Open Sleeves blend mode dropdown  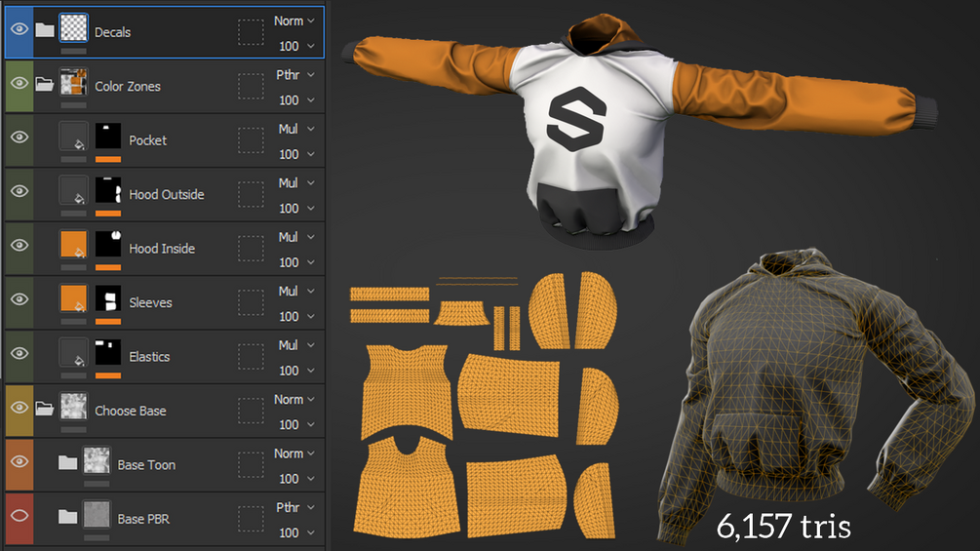[x=294, y=292]
